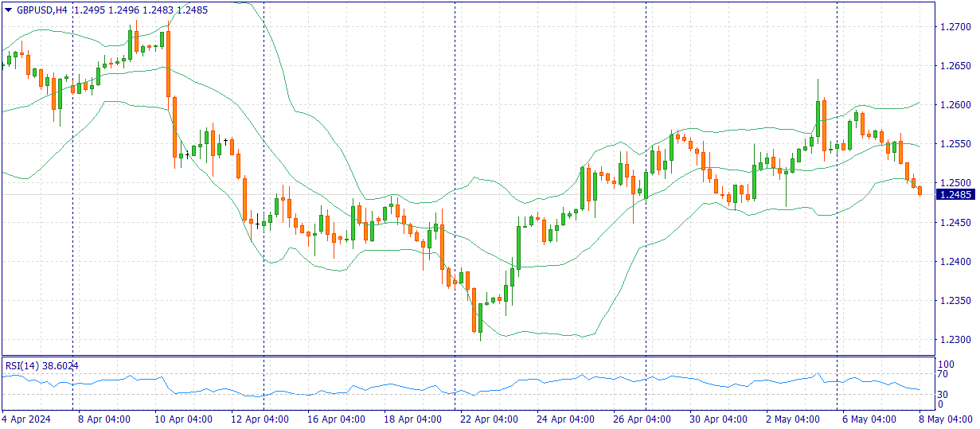Click the 70 level on RSI scale
The height and width of the screenshot is (429, 980).
coord(943,374)
